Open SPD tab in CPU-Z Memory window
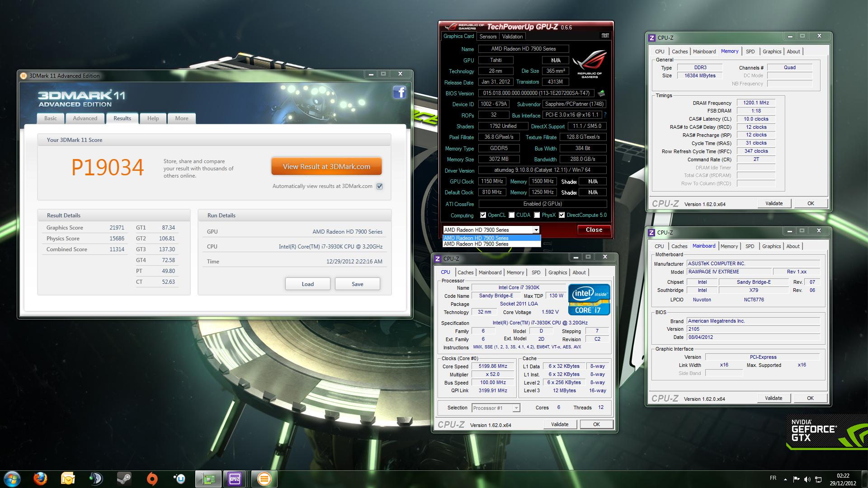This screenshot has height=488, width=868. (750, 52)
